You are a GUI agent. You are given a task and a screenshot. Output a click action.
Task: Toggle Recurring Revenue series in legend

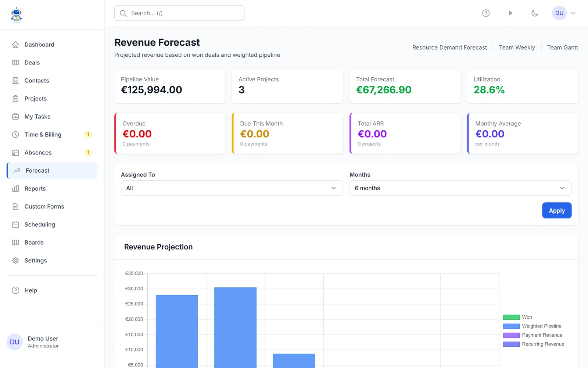tap(534, 344)
